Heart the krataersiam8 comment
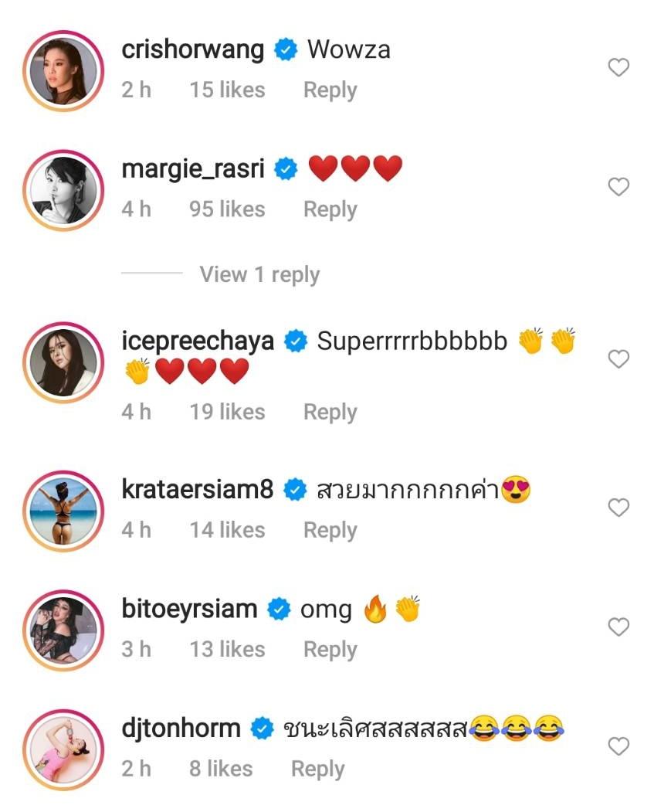The image size is (671, 812). 618,508
